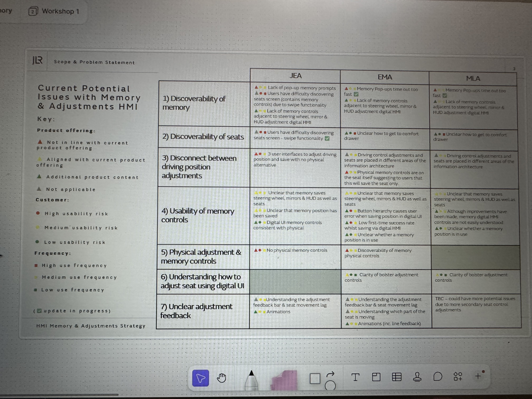This screenshot has width=532, height=399.
Task: Open the widgets and templates icon
Action: point(458,376)
